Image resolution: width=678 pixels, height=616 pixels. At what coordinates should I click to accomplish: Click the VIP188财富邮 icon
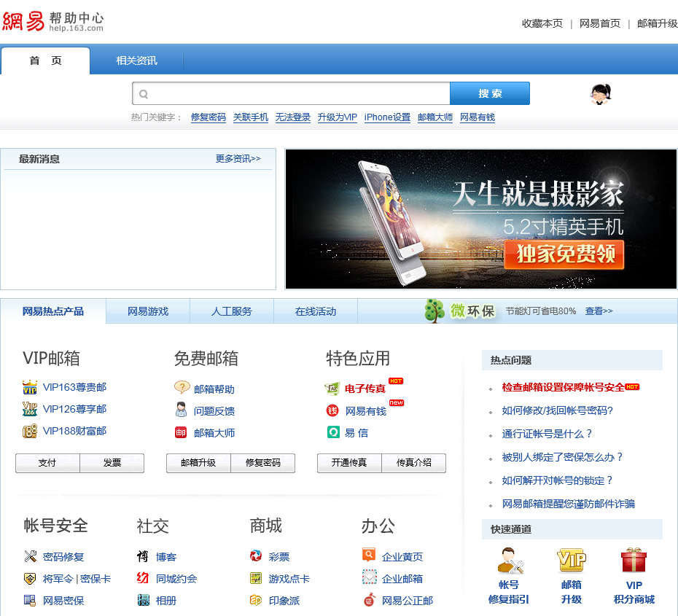pos(30,431)
